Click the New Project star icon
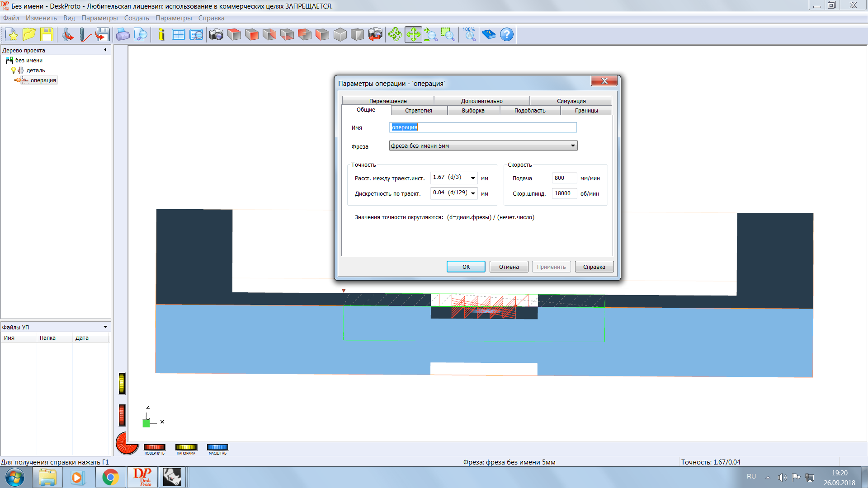 click(x=12, y=35)
